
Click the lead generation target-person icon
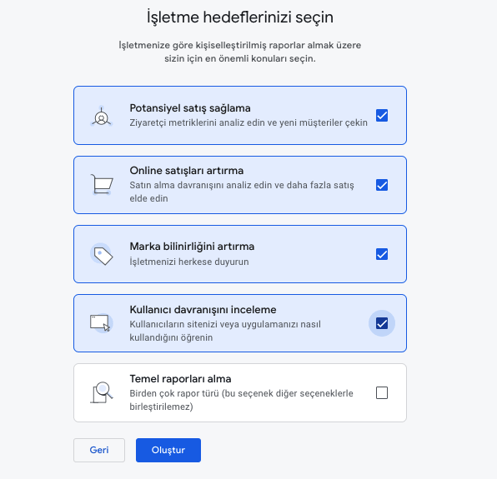point(102,116)
